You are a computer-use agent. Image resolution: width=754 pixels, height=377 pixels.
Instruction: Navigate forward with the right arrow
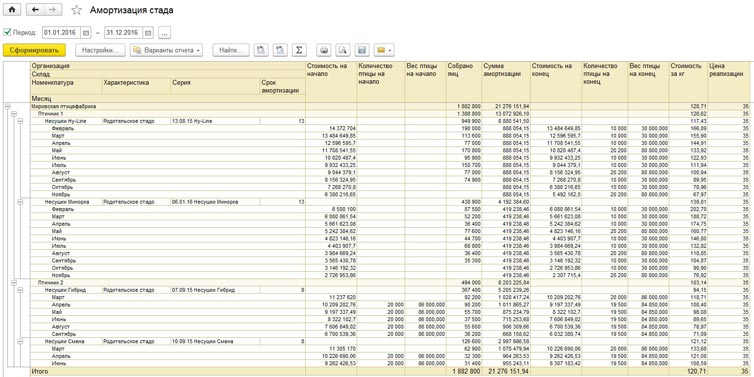click(x=53, y=10)
